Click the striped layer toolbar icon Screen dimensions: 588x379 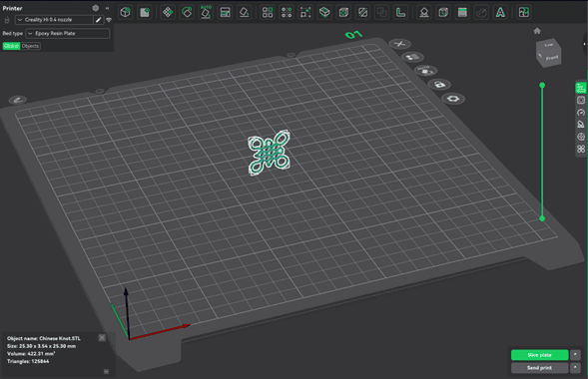click(x=462, y=12)
